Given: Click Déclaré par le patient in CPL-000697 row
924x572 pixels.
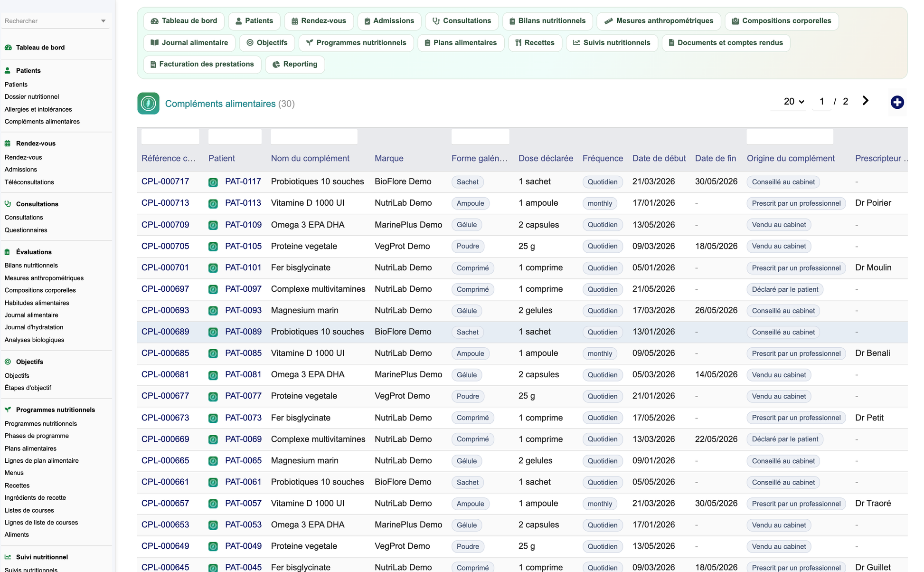Looking at the screenshot, I should click(785, 289).
